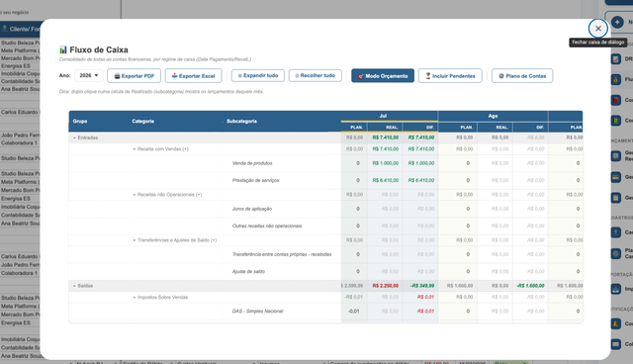Click Jul realized R$ 1.000,00 for Venda de produtos
This screenshot has height=364, width=633.
click(x=385, y=163)
